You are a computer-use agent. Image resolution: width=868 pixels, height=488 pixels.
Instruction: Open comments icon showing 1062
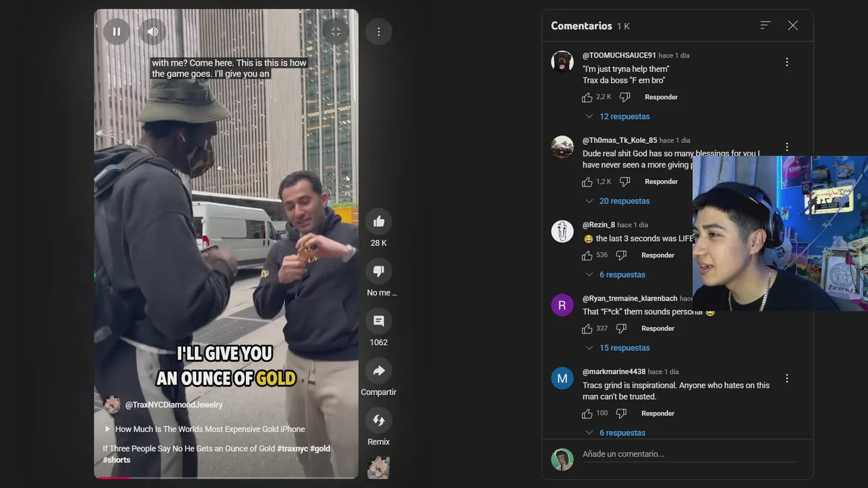[x=378, y=321]
